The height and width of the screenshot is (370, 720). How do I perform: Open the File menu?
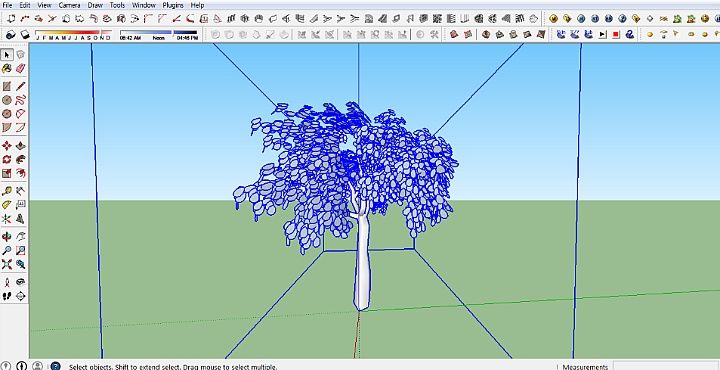[7, 5]
